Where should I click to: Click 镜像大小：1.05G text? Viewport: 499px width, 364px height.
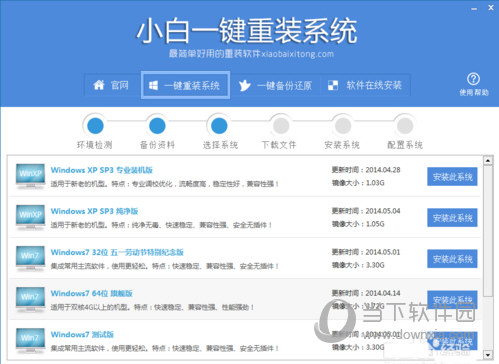point(358,224)
